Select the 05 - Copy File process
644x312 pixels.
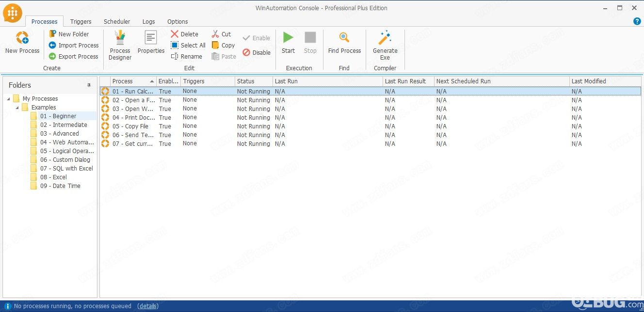pos(370,126)
